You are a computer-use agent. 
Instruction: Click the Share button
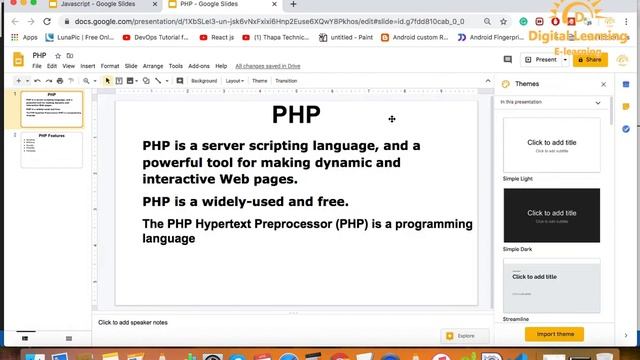coord(590,60)
